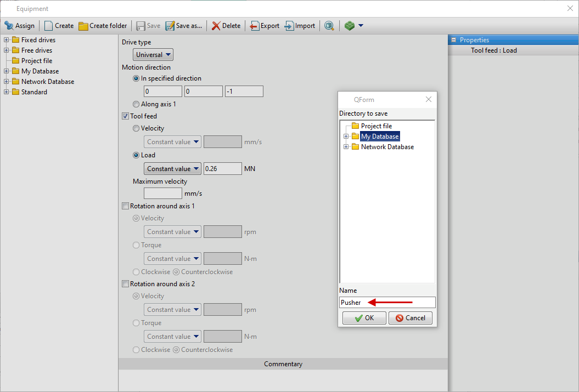Expand My Database in the save dialog
The height and width of the screenshot is (392, 579).
click(346, 137)
